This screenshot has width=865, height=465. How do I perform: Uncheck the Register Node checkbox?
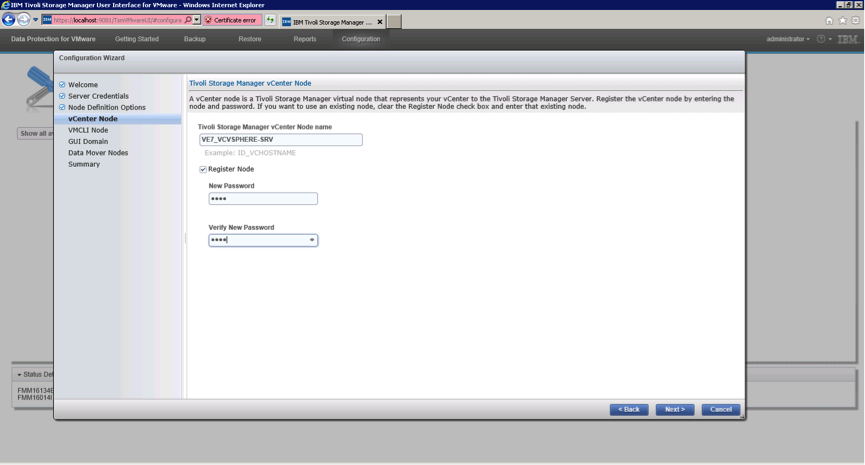(203, 169)
